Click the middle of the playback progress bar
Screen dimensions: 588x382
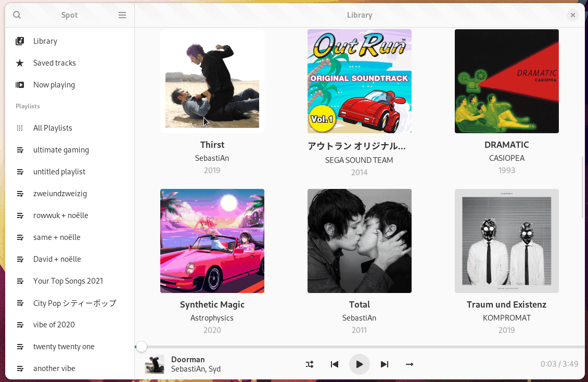(x=360, y=347)
